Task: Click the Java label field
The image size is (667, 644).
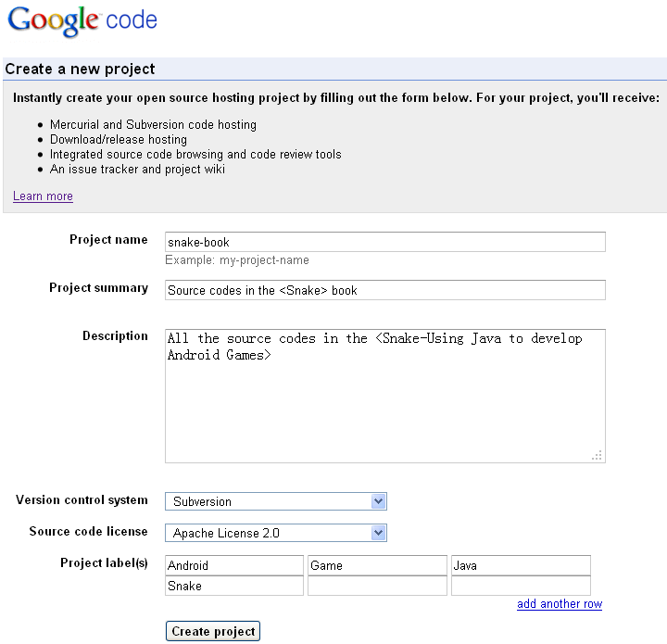Action: pyautogui.click(x=521, y=565)
